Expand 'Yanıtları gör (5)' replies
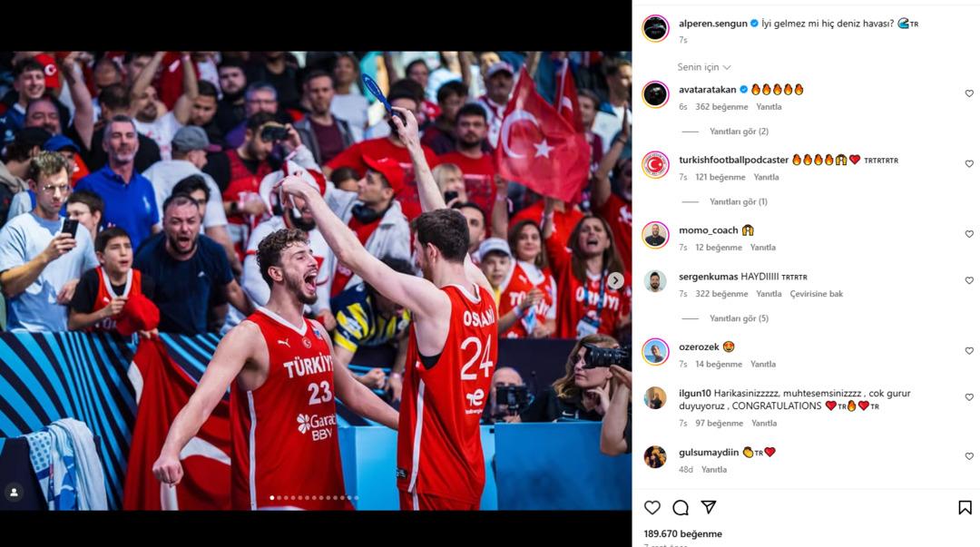Image resolution: width=980 pixels, height=547 pixels. point(739,318)
